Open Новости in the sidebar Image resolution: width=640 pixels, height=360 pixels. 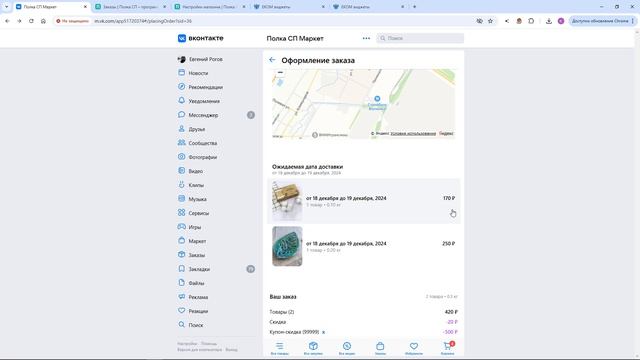coord(198,73)
